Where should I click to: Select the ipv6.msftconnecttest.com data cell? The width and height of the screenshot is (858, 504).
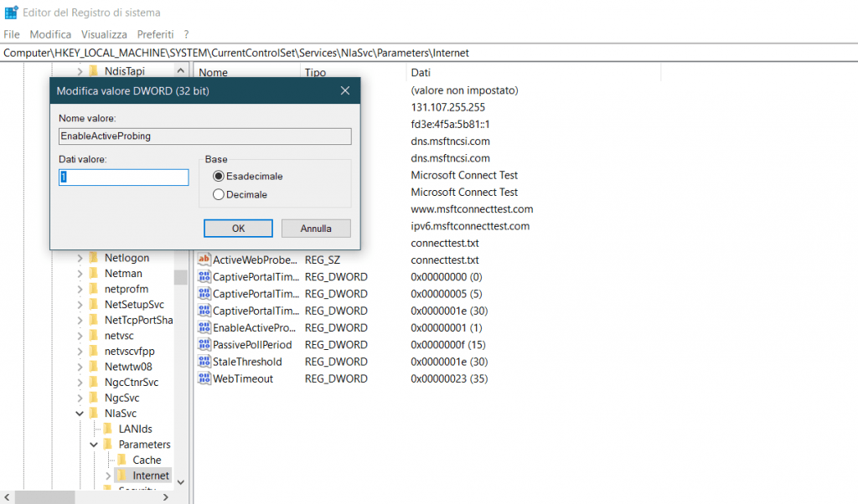(x=470, y=226)
